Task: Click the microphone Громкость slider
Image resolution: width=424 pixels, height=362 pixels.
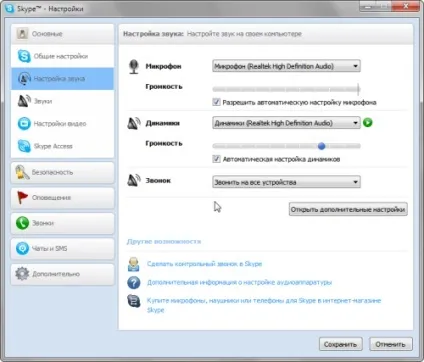Action: 286,89
